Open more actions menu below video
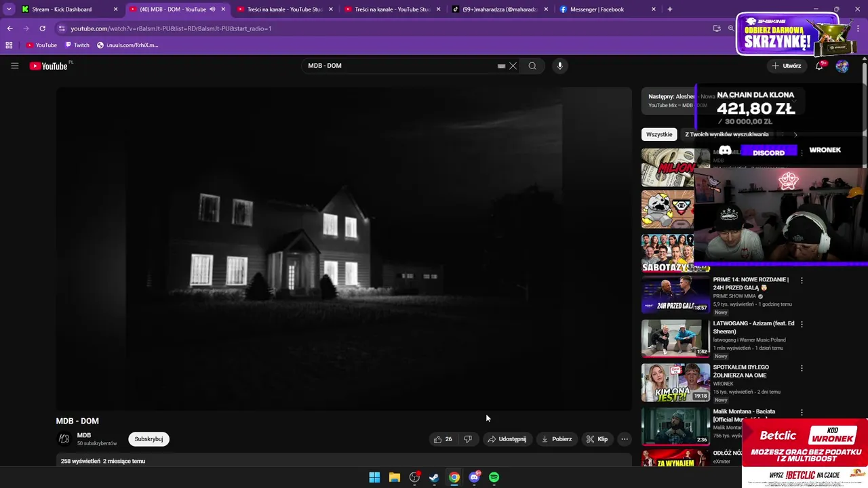Viewport: 868px width, 488px height. 625,439
